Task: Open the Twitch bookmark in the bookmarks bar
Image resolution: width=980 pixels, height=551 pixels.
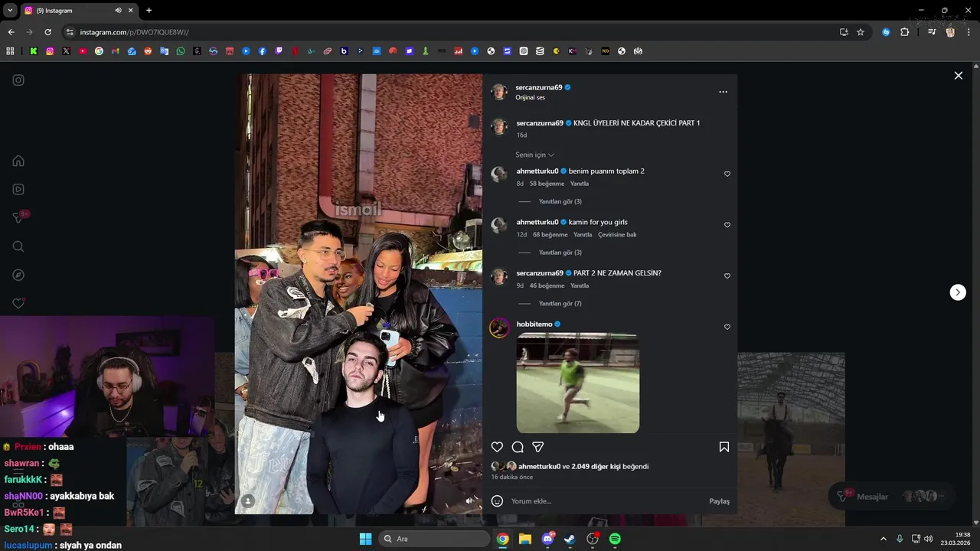Action: tap(279, 51)
